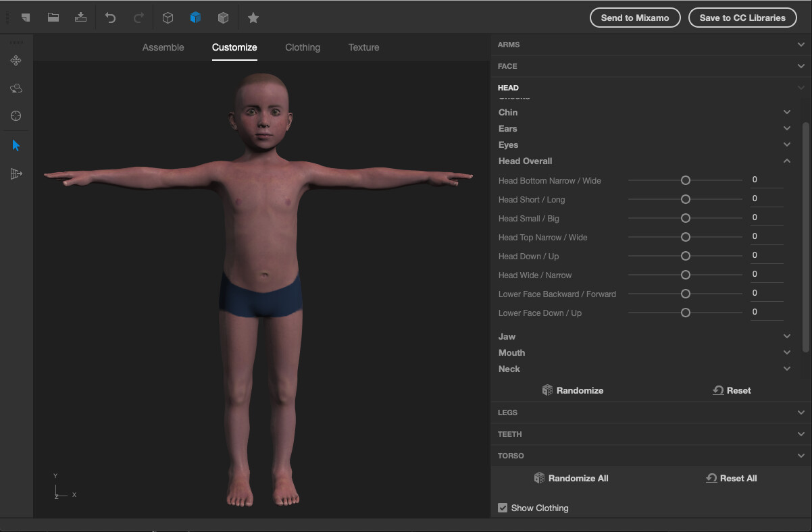Expand the Eyes subsection
This screenshot has width=812, height=532.
tap(644, 144)
